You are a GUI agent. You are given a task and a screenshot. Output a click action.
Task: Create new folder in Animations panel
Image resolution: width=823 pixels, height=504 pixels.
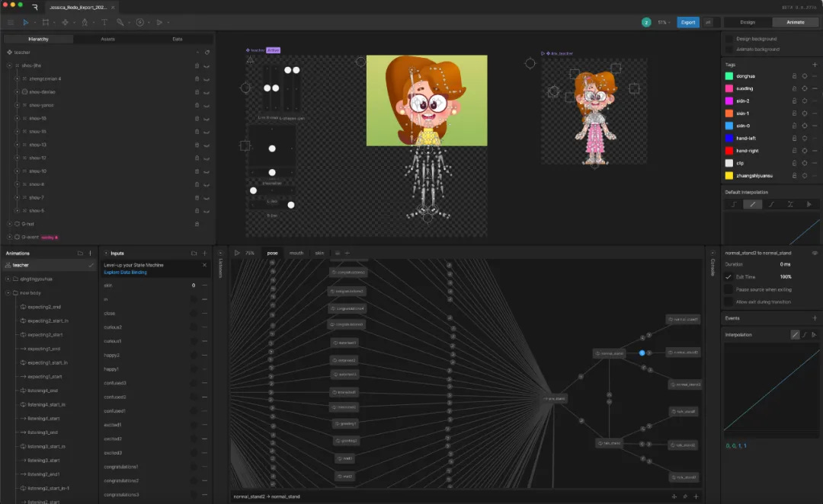[80, 254]
